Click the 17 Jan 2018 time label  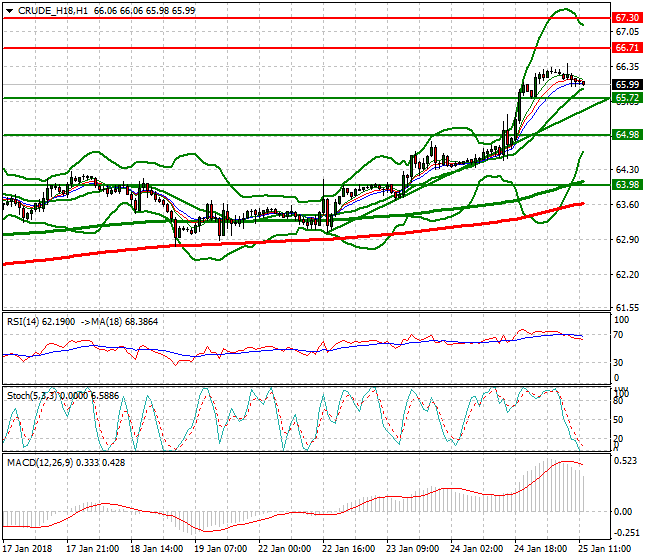(x=27, y=549)
